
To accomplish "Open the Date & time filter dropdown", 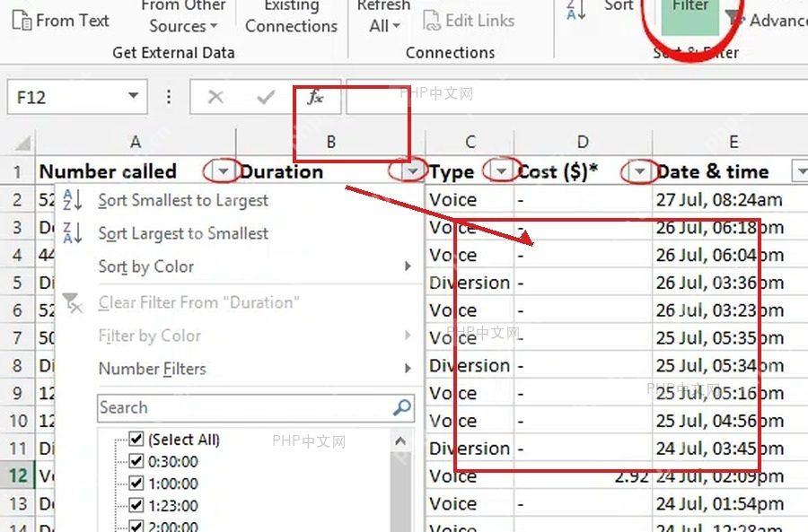I will (x=800, y=171).
